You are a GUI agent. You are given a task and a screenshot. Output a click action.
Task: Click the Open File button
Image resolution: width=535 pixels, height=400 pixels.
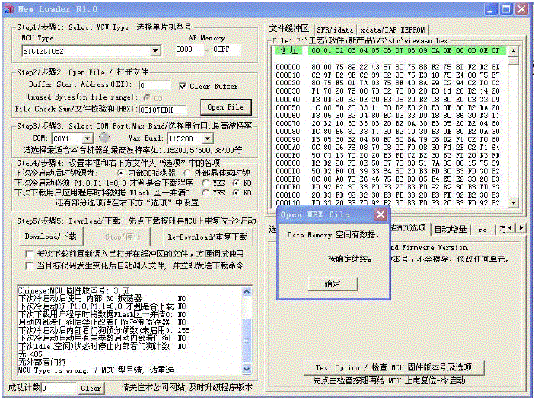226,107
